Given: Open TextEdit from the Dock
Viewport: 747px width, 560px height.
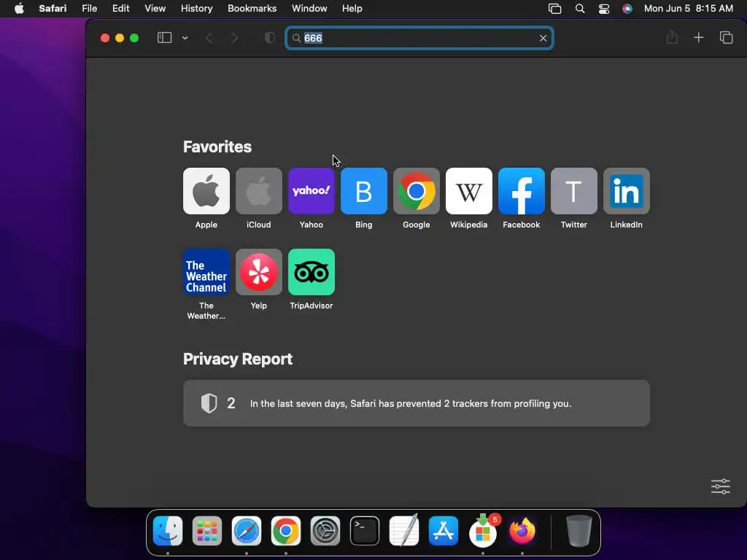Looking at the screenshot, I should pos(404,530).
